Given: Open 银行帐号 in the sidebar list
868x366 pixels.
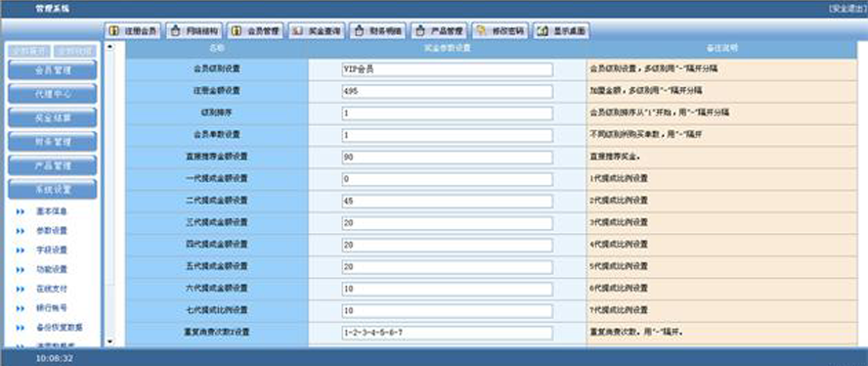Looking at the screenshot, I should point(52,307).
